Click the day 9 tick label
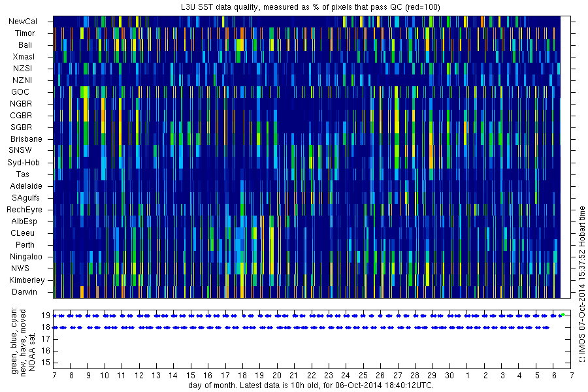The height and width of the screenshot is (392, 588). tap(88, 376)
